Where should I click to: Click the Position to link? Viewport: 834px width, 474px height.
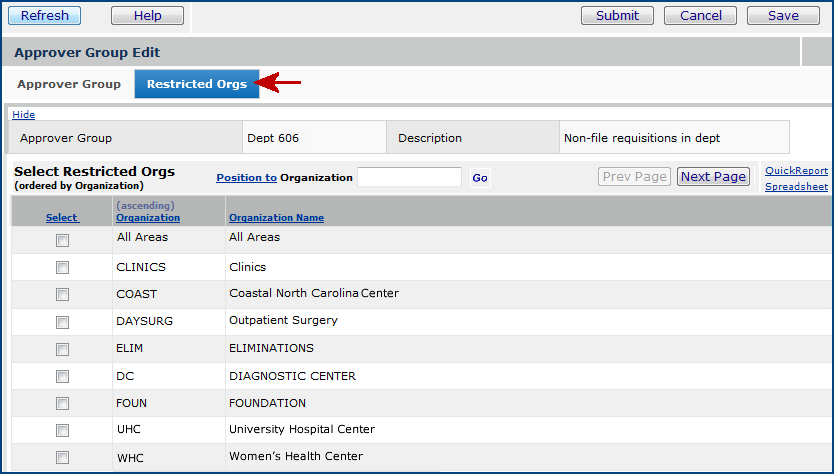click(246, 178)
